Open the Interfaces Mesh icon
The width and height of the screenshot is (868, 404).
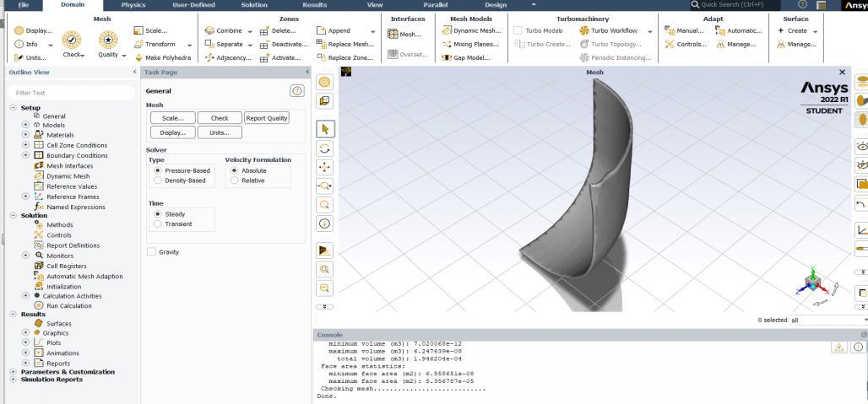393,35
